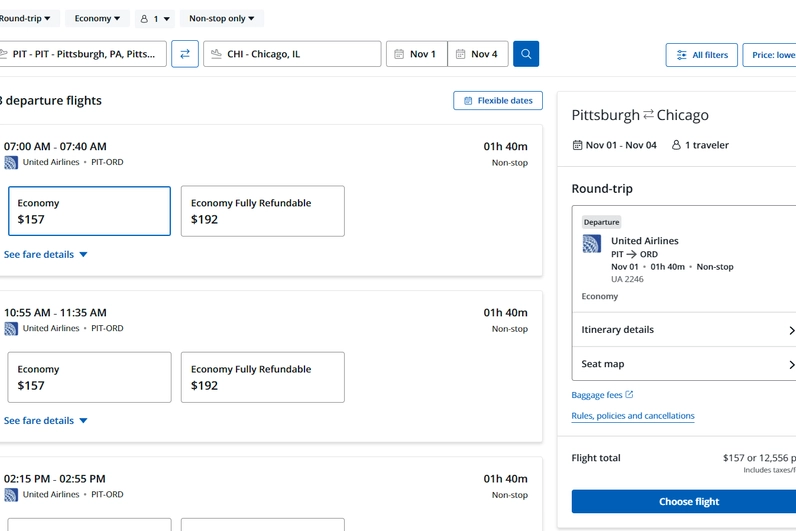796x531 pixels.
Task: Click the filter sliders icon in All filters
Action: click(682, 55)
